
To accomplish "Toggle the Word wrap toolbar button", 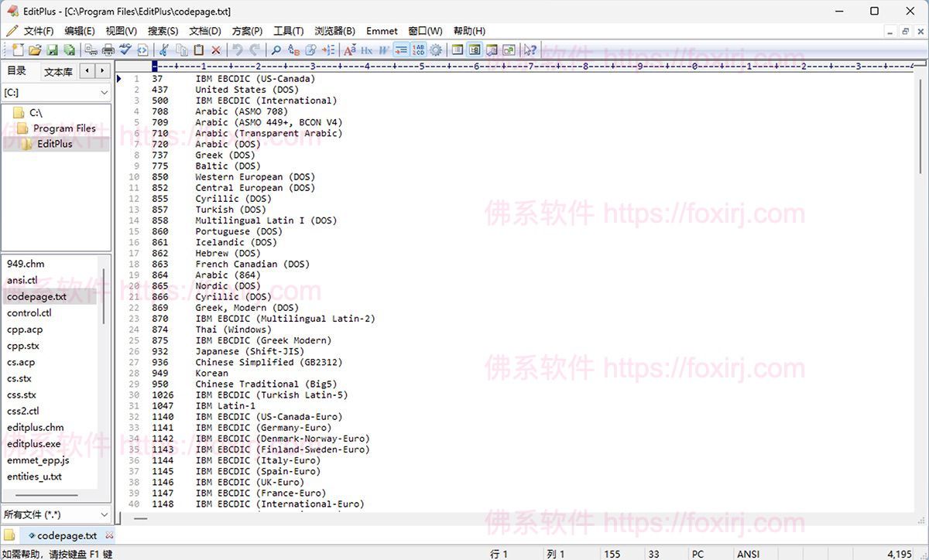I will click(x=384, y=50).
